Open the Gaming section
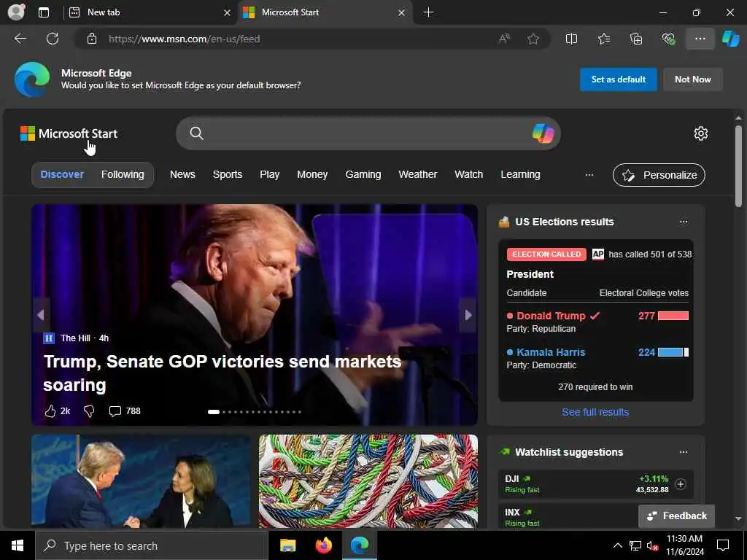 click(363, 174)
